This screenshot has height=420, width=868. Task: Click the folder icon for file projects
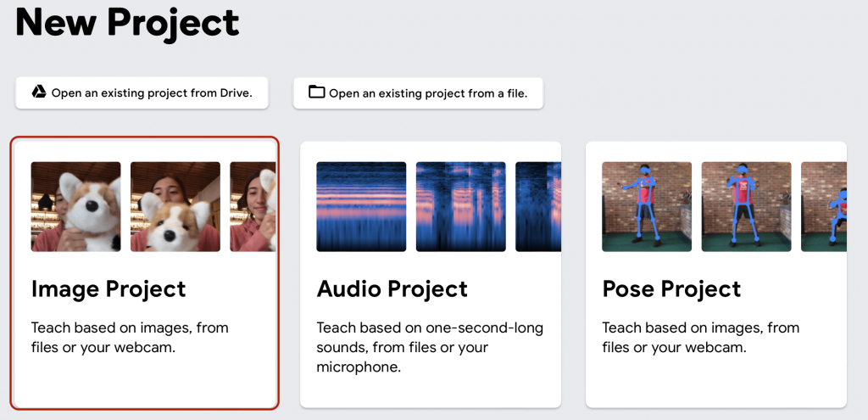317,92
